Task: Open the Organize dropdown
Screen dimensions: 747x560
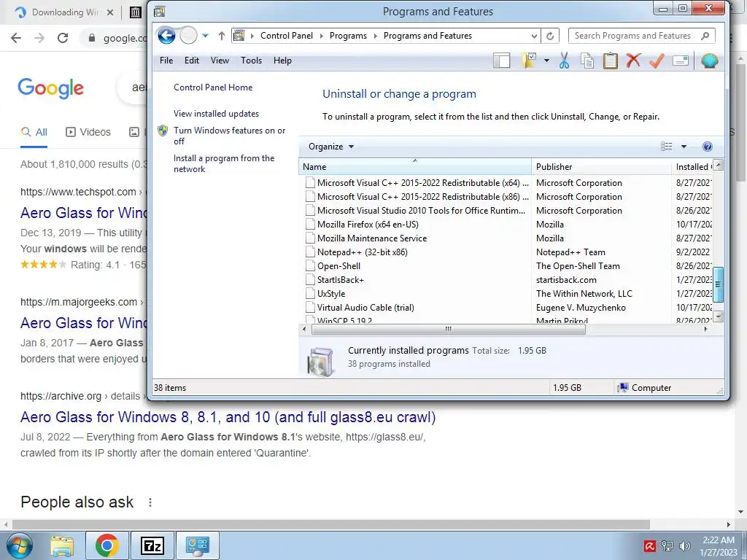Action: (x=331, y=146)
